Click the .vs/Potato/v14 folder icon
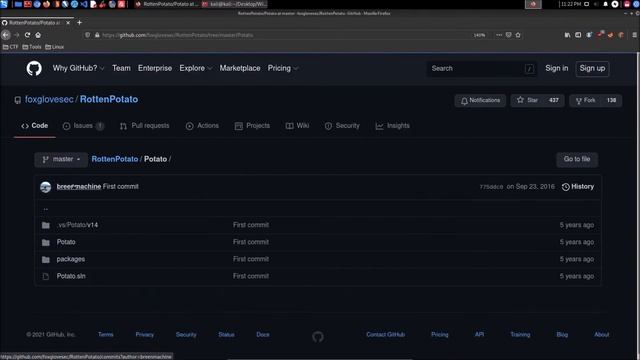The height and width of the screenshot is (360, 640). [x=46, y=225]
